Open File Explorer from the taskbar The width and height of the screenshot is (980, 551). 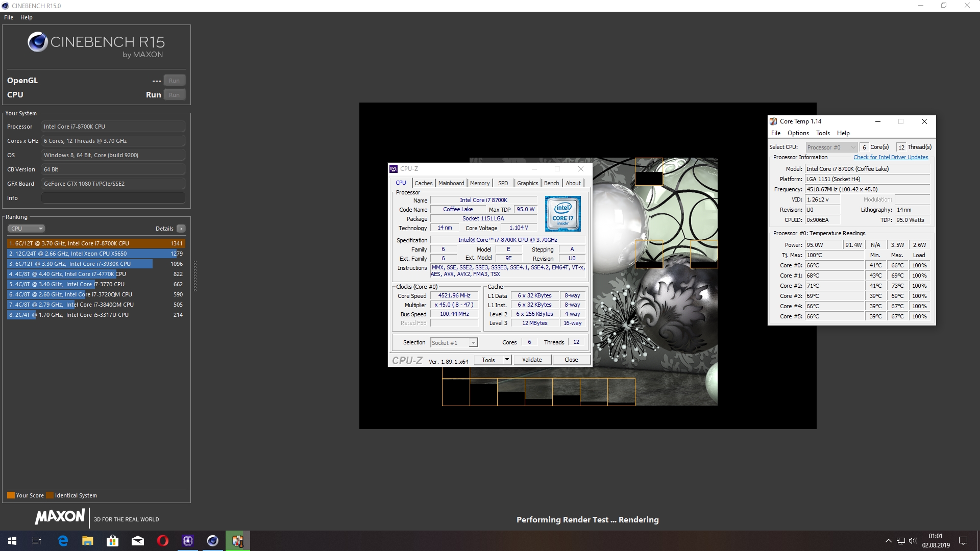[x=88, y=541]
